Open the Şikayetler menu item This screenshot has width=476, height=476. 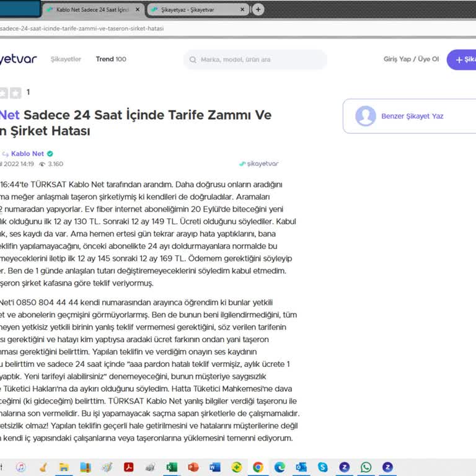(66, 59)
